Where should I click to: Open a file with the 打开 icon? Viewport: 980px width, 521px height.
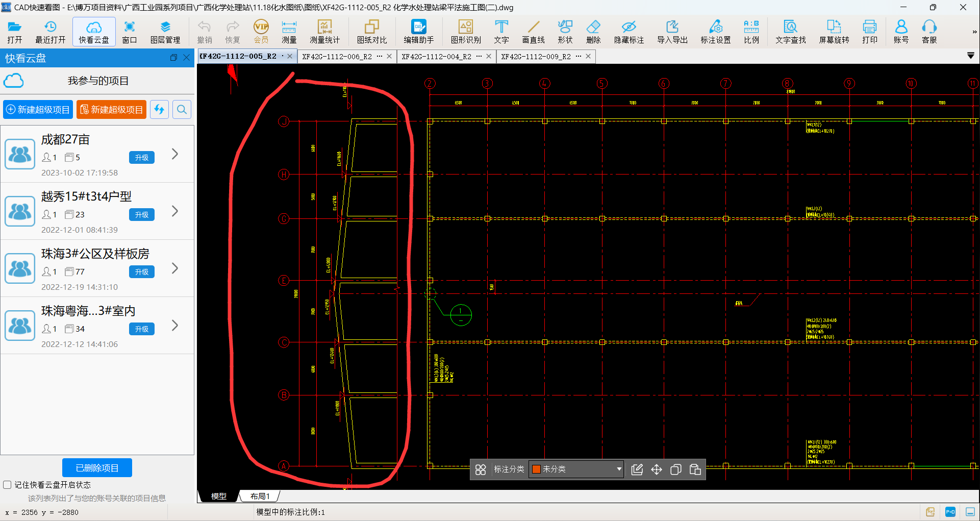pyautogui.click(x=14, y=32)
